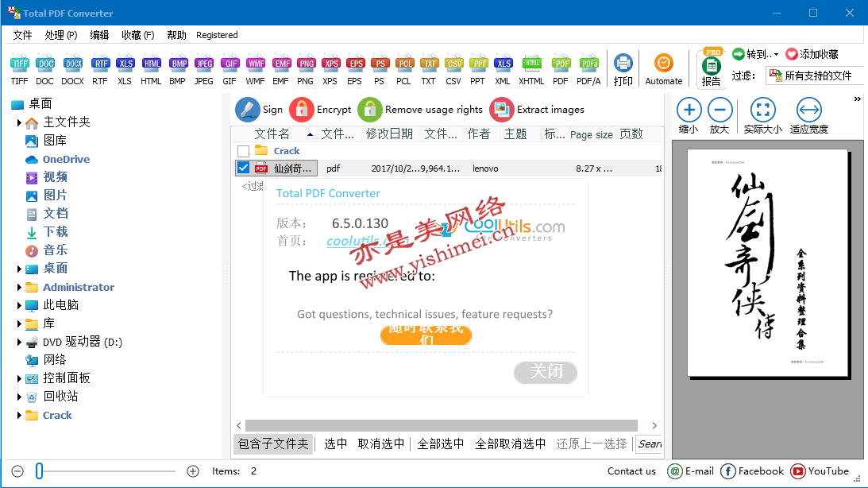The width and height of the screenshot is (868, 488).
Task: Open the 编辑 menu
Action: pyautogui.click(x=99, y=35)
